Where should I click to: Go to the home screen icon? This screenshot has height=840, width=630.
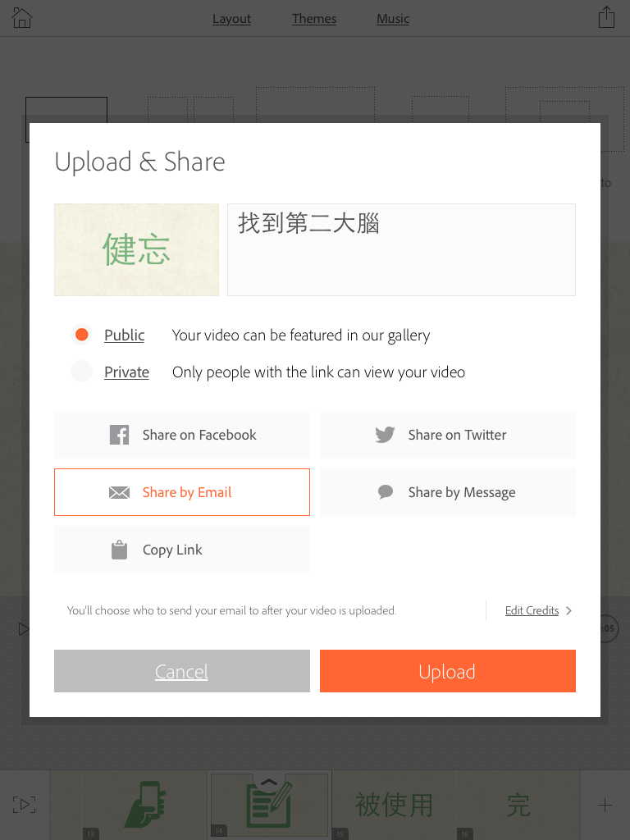(22, 18)
